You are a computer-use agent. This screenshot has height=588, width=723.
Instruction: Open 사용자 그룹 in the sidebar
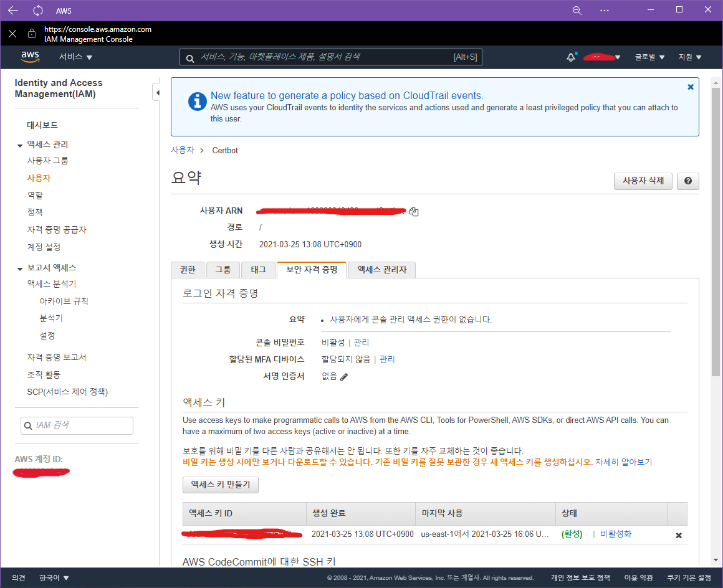47,160
